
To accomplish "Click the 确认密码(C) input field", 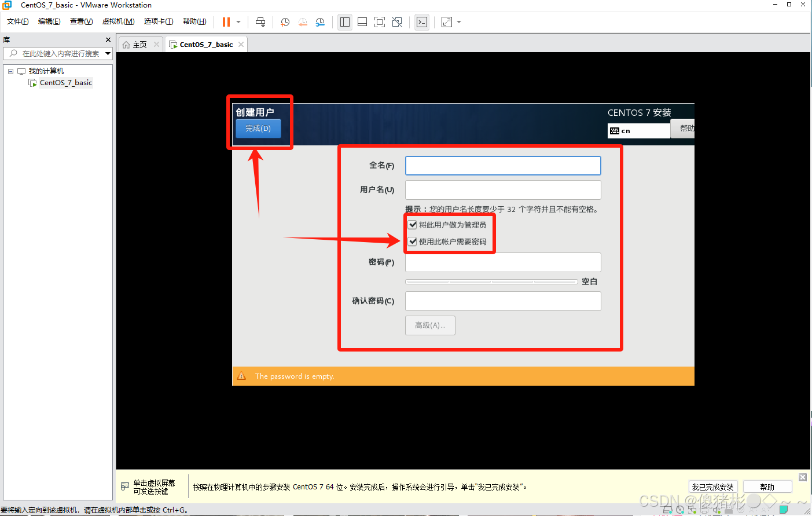I will pos(503,301).
